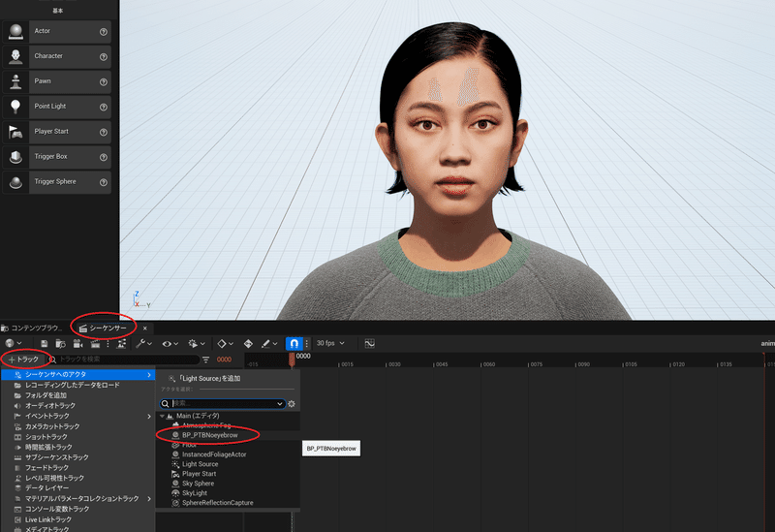
Task: Add a レベル可視性トラック
Action: point(78,478)
